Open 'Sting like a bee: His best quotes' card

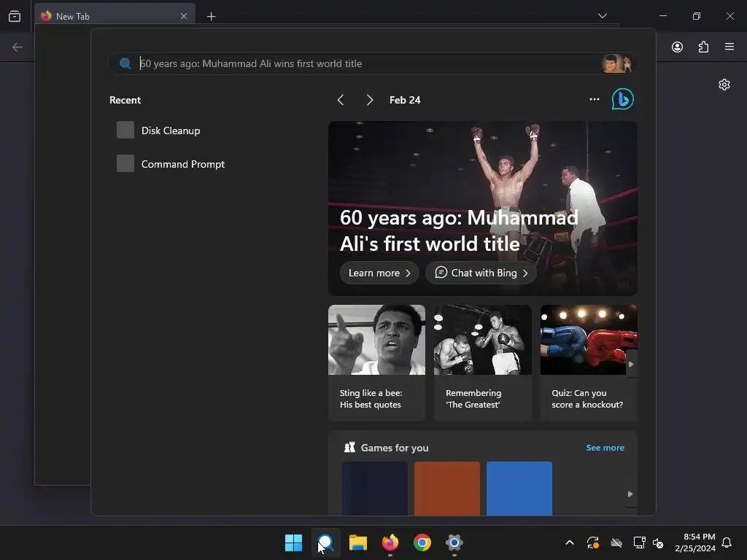coord(377,363)
